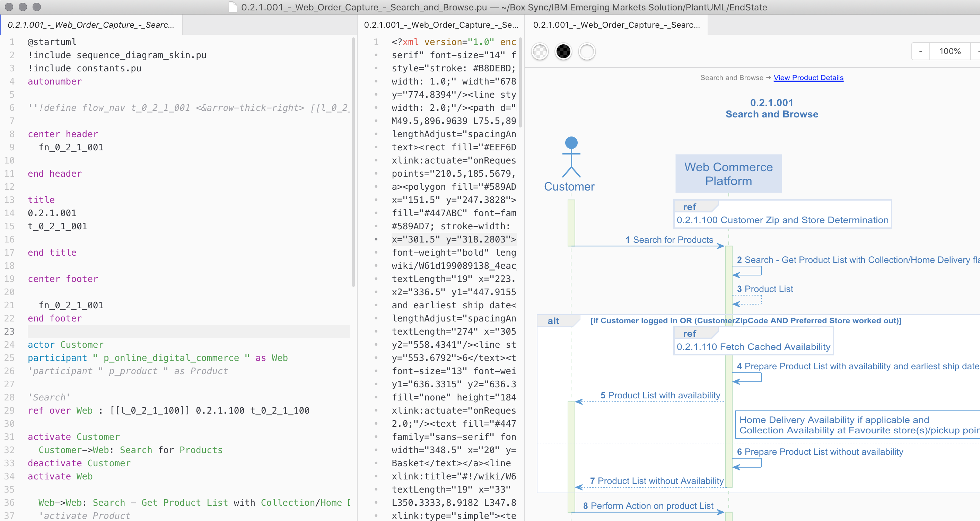
Task: Switch to the leftmost Web_Order_Capture source tab
Action: (x=90, y=25)
